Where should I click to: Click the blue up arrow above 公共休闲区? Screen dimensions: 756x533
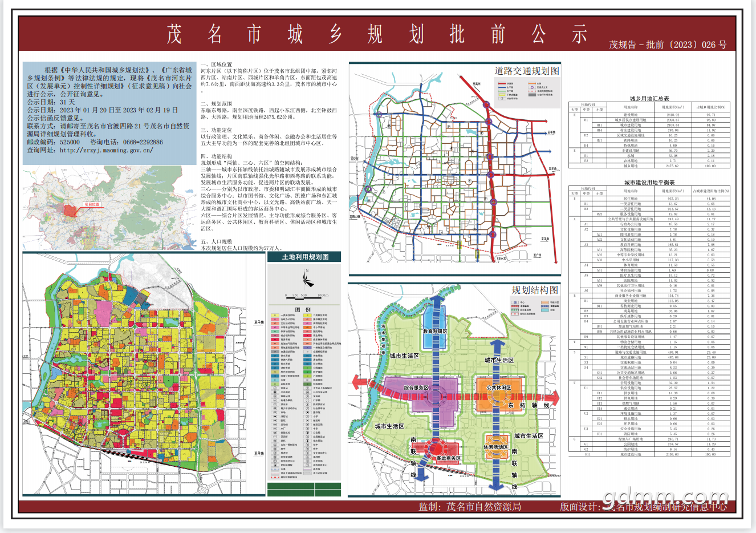[498, 347]
